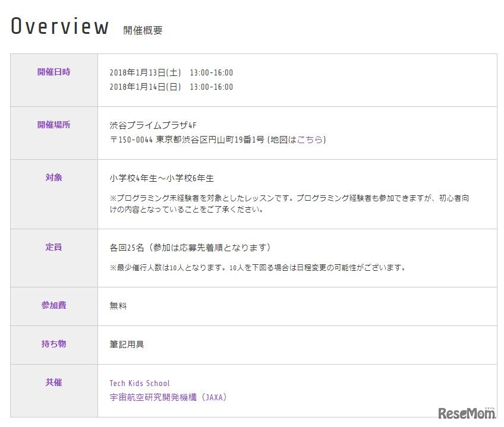The image size is (504, 427).
Task: Click the 開催概要 subtitle text
Action: pos(143,30)
